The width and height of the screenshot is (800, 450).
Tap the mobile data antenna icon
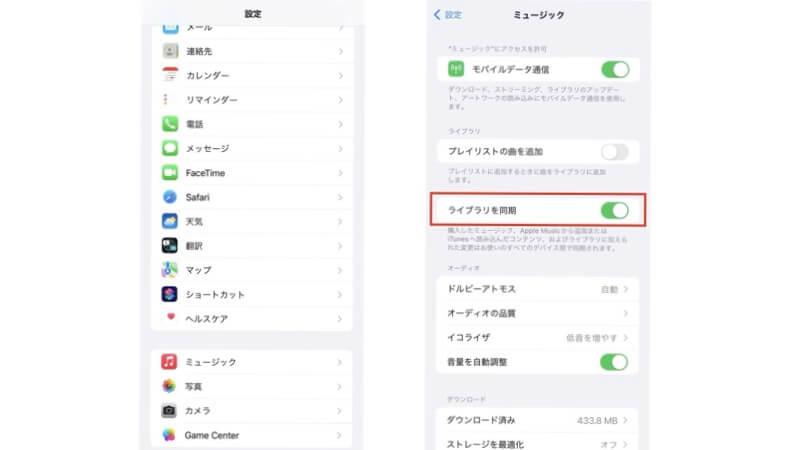[456, 69]
